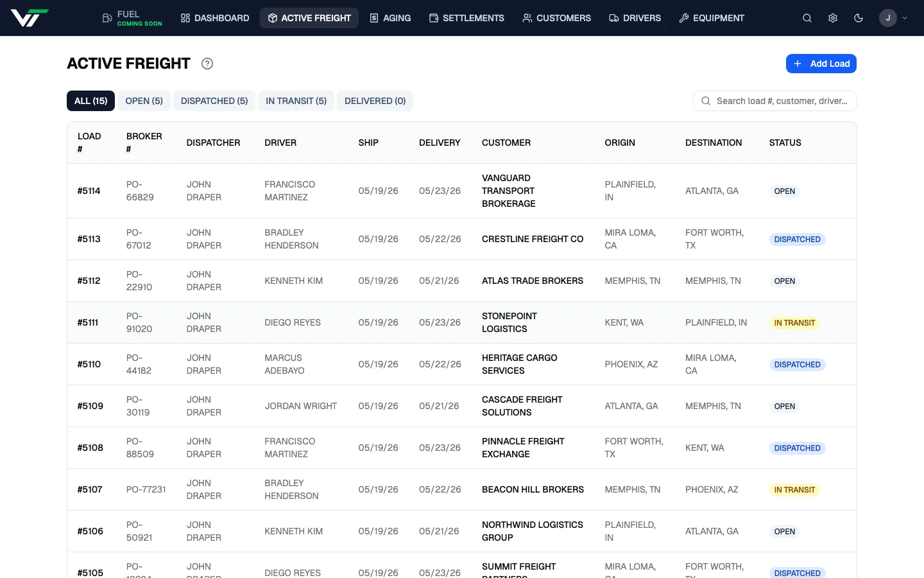924x578 pixels.
Task: Open the Equipment section
Action: (712, 18)
